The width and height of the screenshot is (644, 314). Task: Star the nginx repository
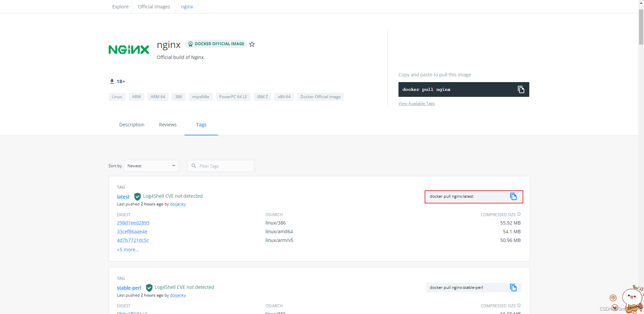[252, 44]
